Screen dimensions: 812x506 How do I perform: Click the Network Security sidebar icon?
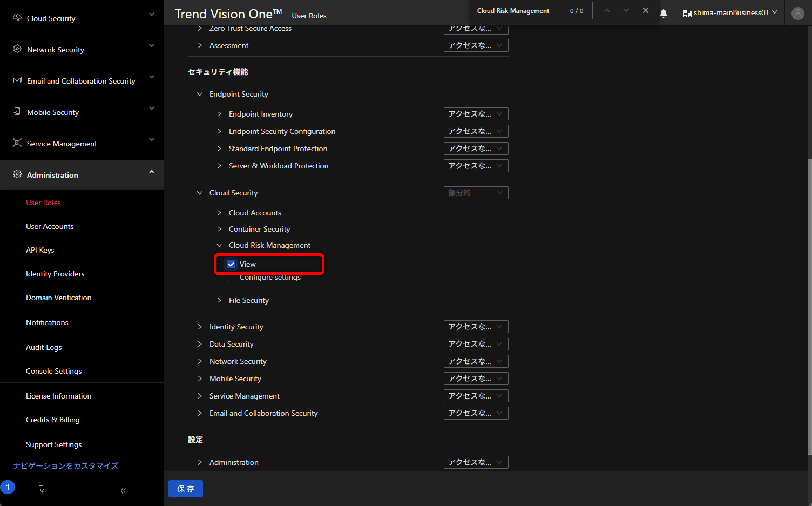(x=17, y=49)
